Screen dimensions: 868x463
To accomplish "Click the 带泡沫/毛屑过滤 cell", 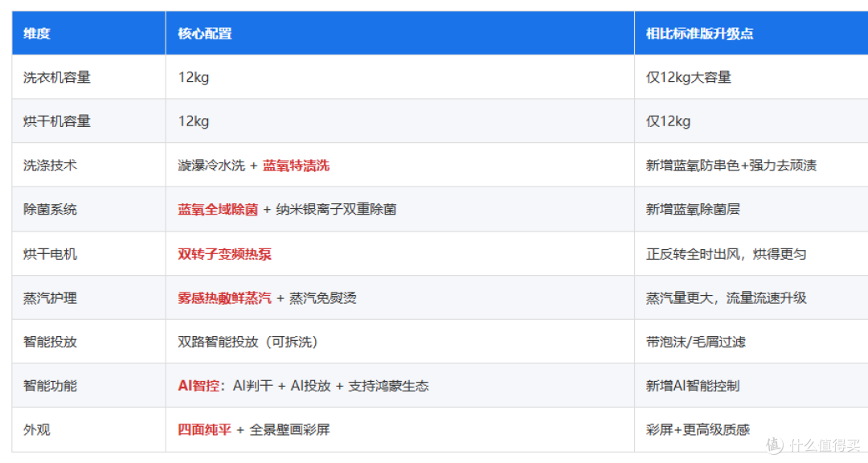I will click(x=751, y=342).
